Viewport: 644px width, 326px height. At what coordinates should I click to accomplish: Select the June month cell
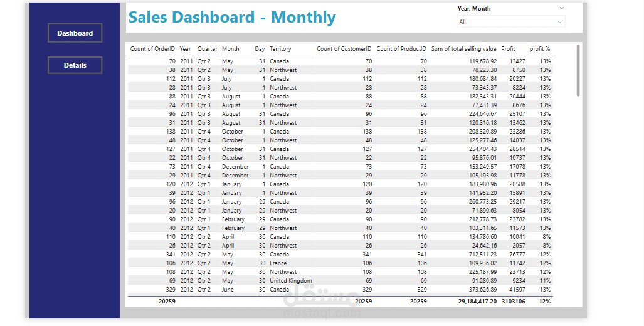228,290
